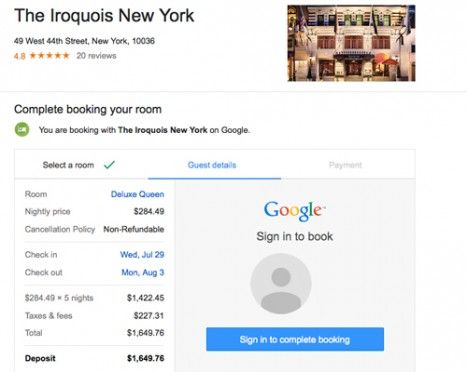Click the 4.8 rating number
This screenshot has height=372, width=467.
click(20, 56)
